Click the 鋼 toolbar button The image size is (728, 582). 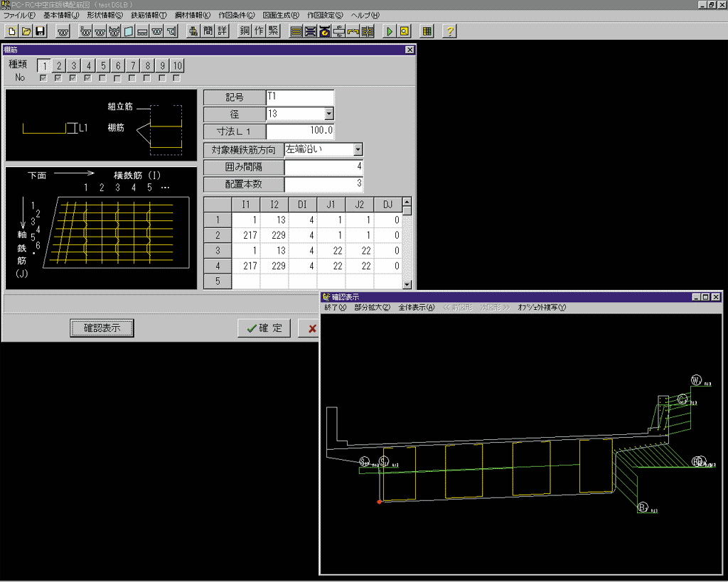click(x=245, y=31)
